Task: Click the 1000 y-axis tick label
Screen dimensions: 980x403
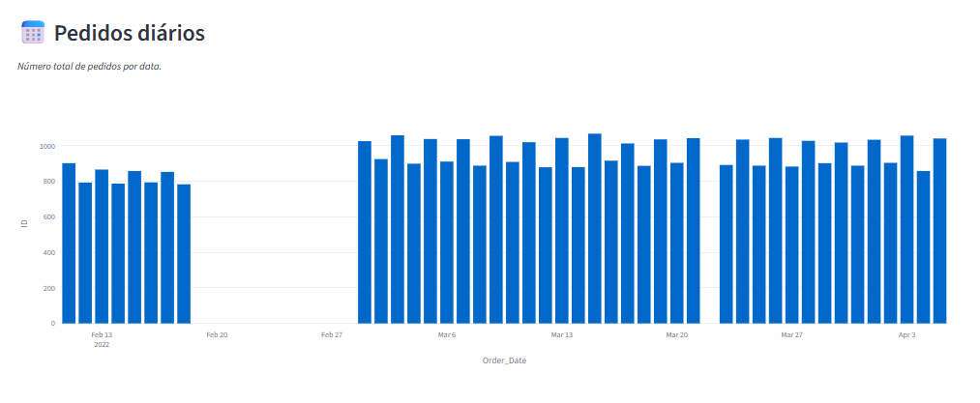Action: [48, 146]
